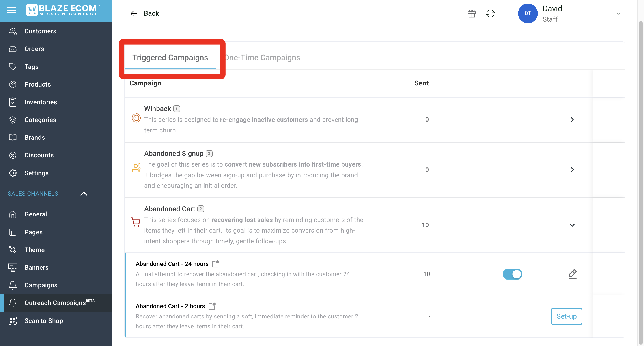Collapse the Abandoned Cart campaign row
Viewport: 644px width, 346px height.
(x=572, y=225)
